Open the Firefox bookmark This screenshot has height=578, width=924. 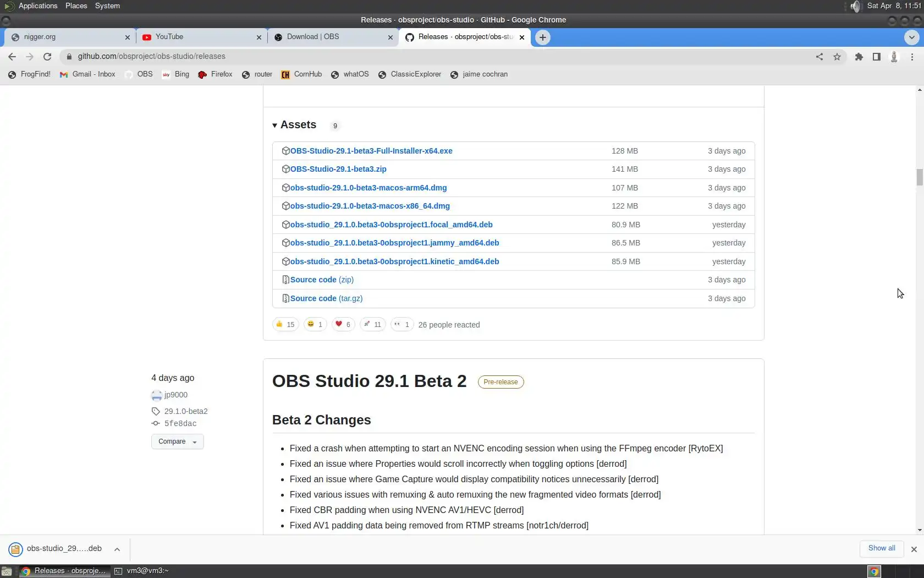215,74
